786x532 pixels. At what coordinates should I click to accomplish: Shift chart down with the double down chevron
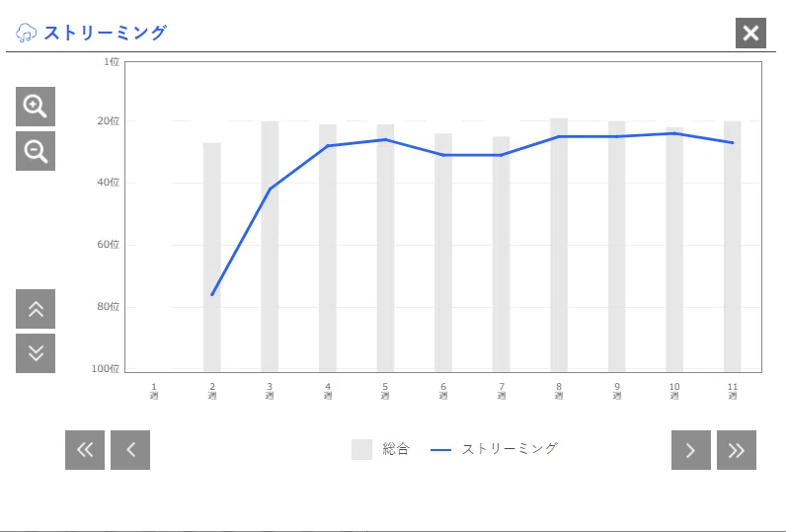(36, 353)
